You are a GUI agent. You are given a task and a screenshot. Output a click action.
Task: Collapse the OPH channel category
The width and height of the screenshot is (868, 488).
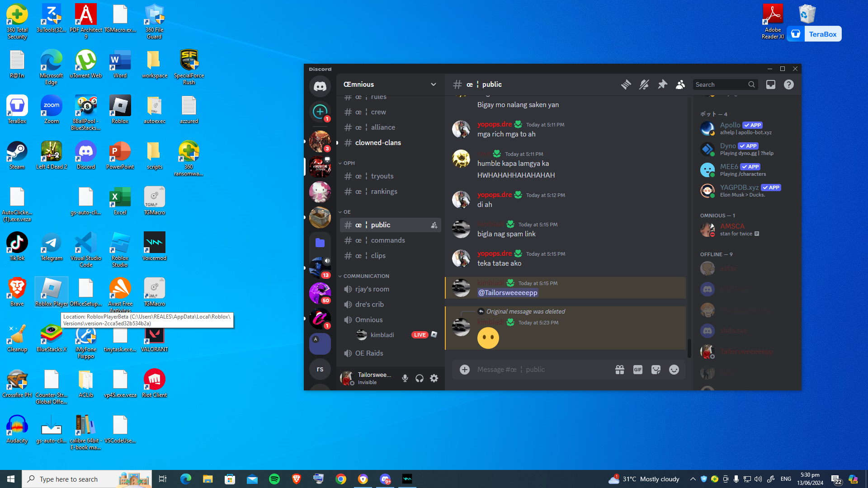[x=348, y=163]
